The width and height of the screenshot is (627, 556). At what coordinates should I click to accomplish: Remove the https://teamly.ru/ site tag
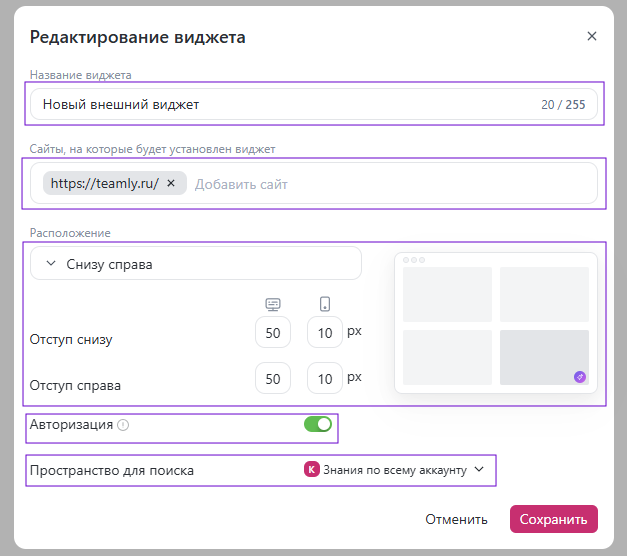pyautogui.click(x=171, y=183)
